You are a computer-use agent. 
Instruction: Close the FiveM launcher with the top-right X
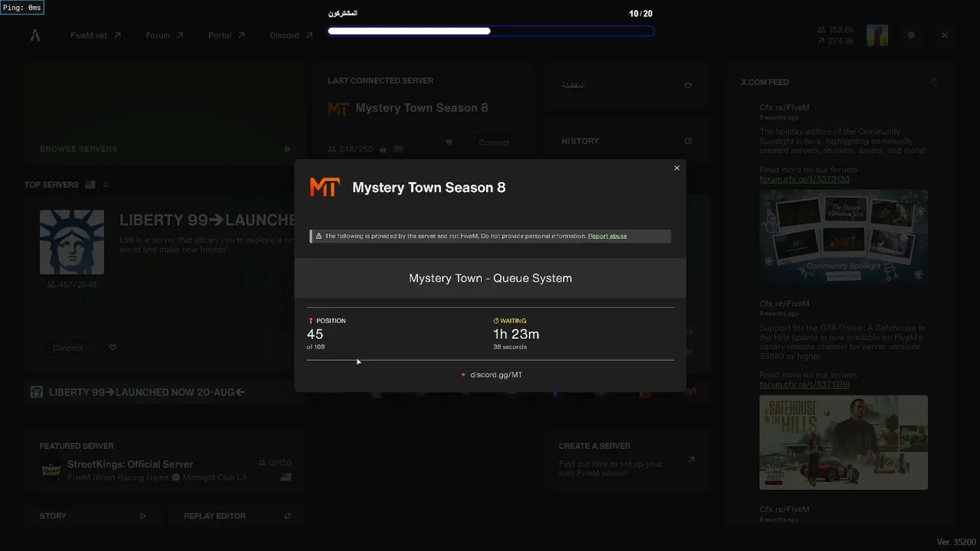coord(945,35)
